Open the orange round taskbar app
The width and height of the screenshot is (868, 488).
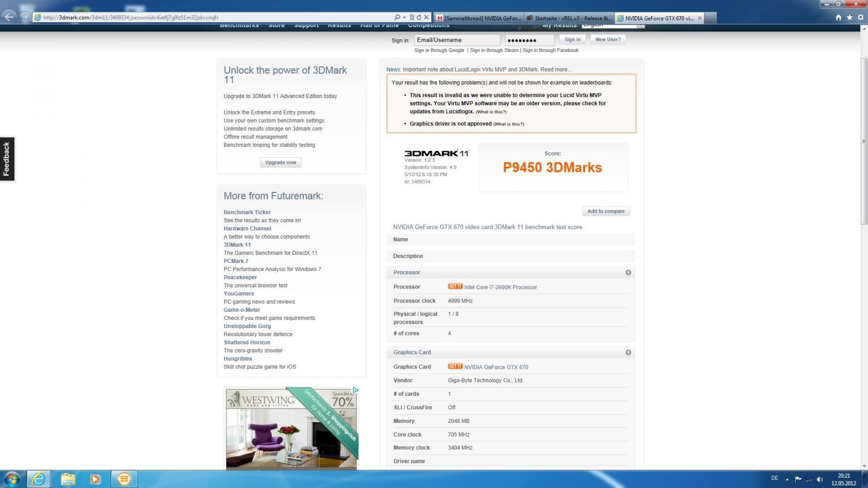[x=124, y=479]
